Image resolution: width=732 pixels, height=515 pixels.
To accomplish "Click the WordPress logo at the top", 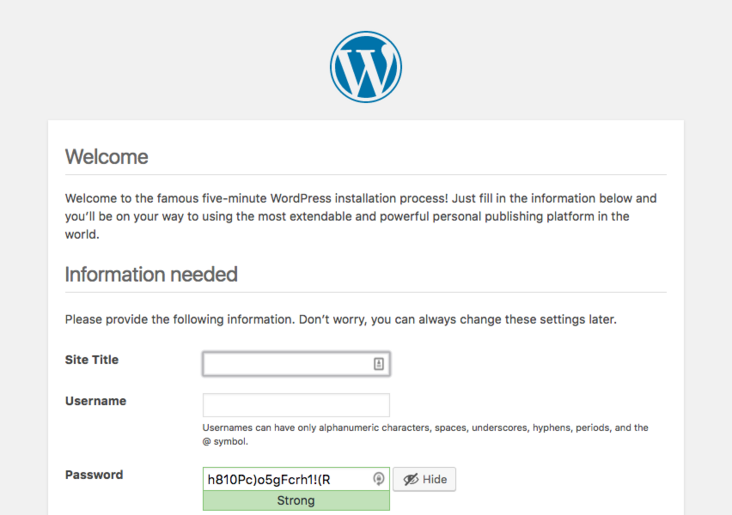I will 366,67.
